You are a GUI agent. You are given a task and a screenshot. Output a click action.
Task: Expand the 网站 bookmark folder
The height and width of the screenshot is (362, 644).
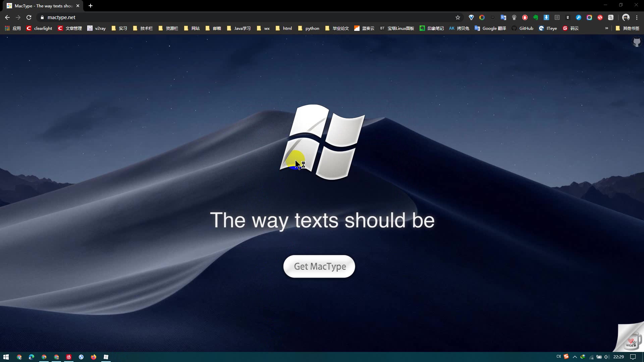coord(192,28)
